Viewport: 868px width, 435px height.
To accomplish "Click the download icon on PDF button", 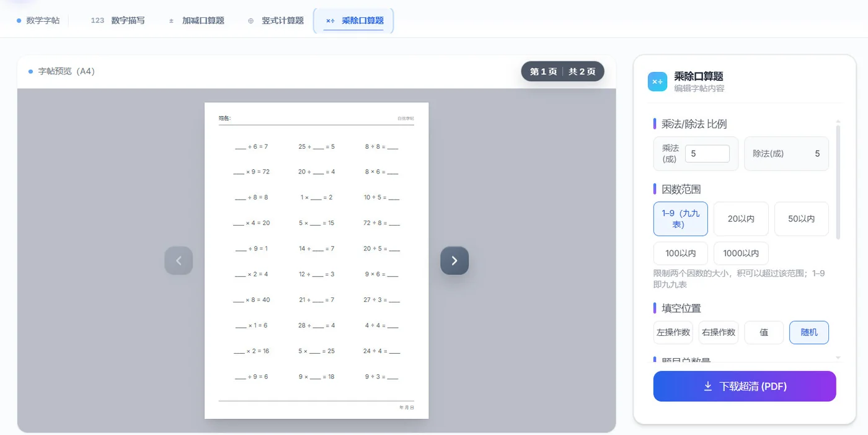I will pos(708,386).
